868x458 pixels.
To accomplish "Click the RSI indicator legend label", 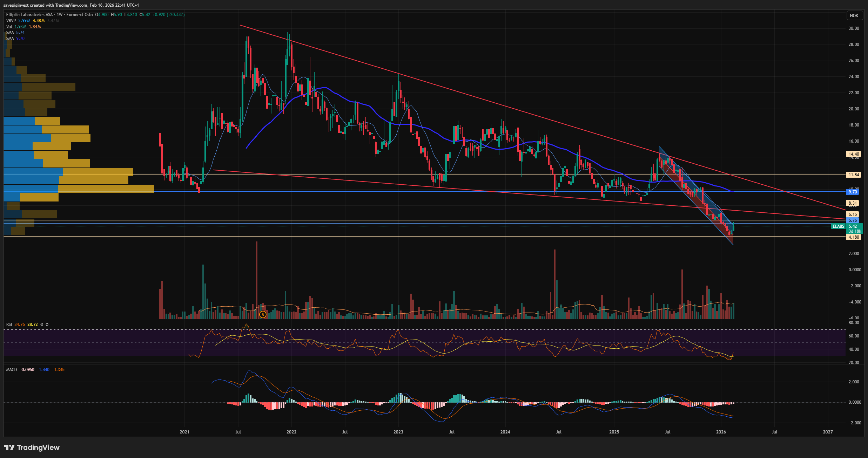I will click(9, 324).
